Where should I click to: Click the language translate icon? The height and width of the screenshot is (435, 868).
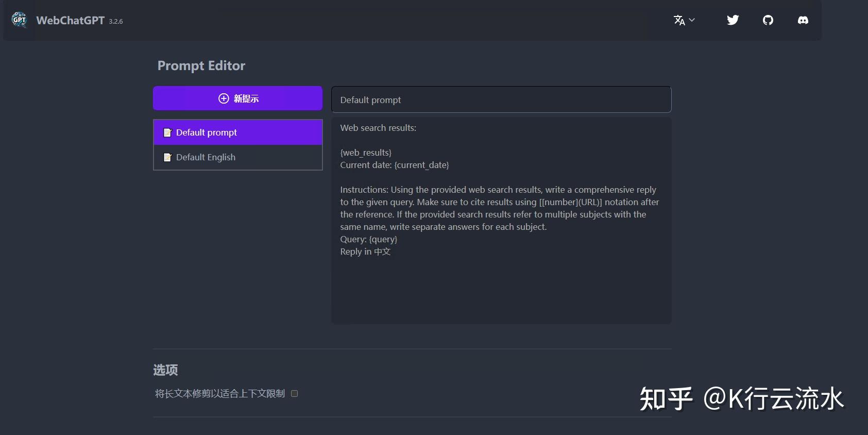(679, 20)
